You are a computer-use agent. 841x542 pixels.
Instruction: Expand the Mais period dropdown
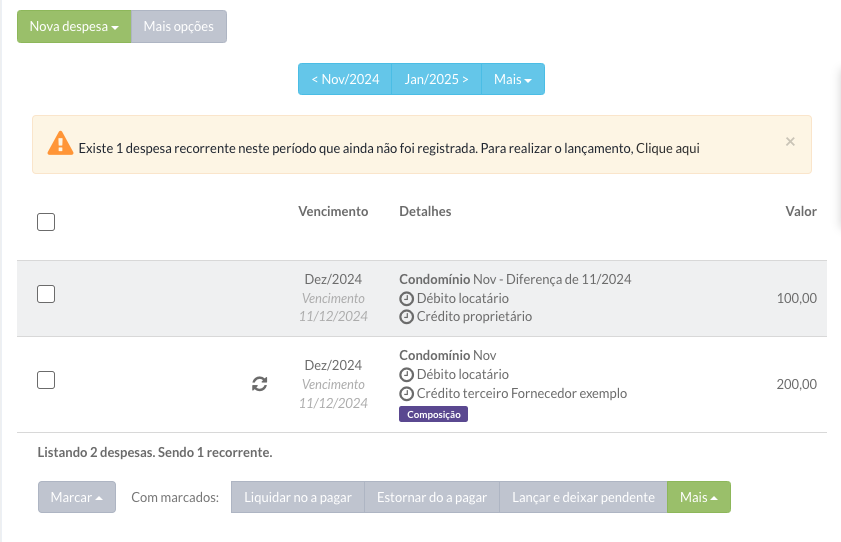(x=512, y=80)
